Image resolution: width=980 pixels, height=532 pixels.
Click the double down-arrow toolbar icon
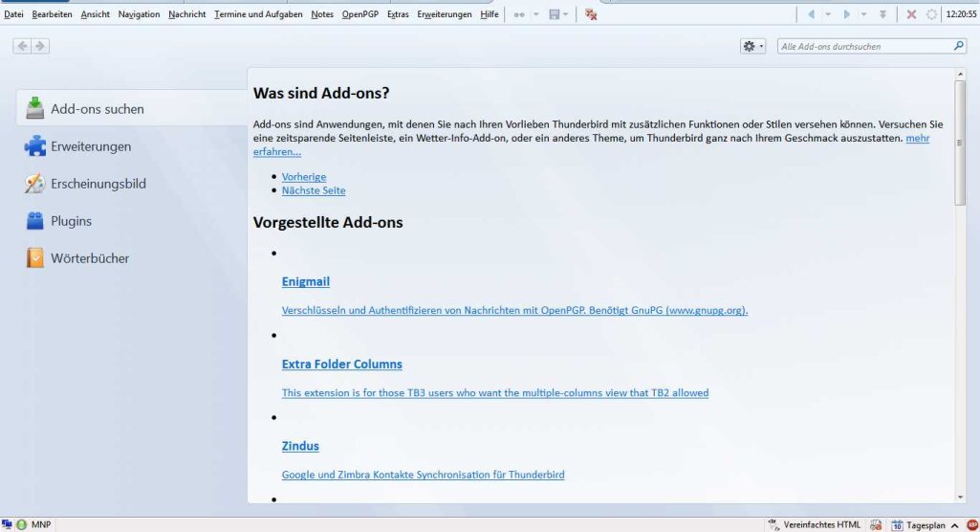point(882,14)
